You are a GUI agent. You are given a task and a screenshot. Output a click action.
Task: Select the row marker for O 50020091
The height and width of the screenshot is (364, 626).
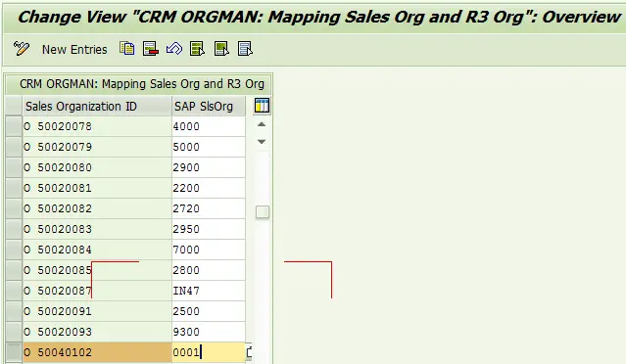(14, 311)
